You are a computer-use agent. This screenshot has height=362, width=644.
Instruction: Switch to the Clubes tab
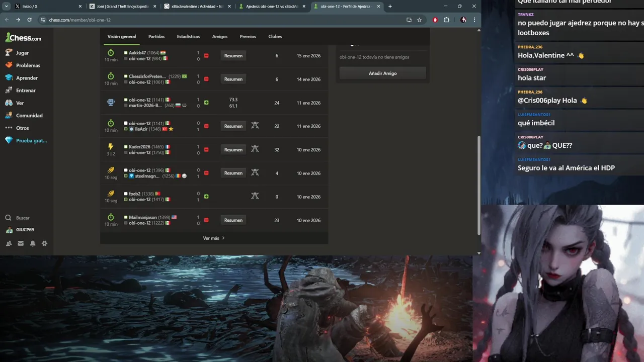pyautogui.click(x=275, y=37)
